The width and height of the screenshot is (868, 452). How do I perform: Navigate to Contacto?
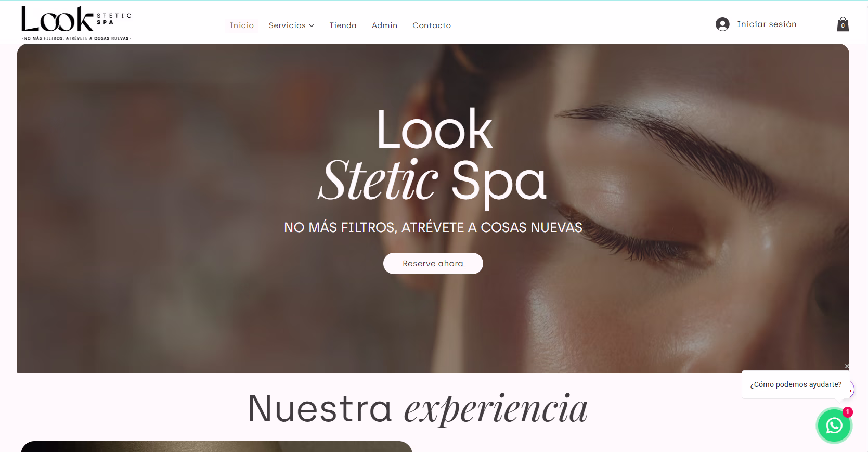pos(432,25)
